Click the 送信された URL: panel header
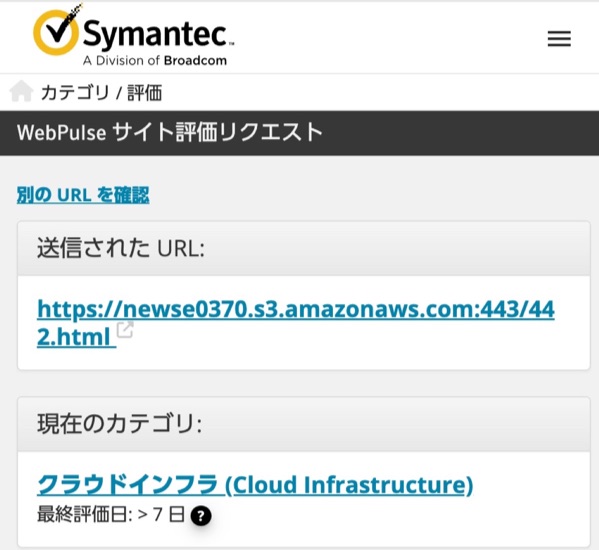The image size is (599, 550). point(304,248)
